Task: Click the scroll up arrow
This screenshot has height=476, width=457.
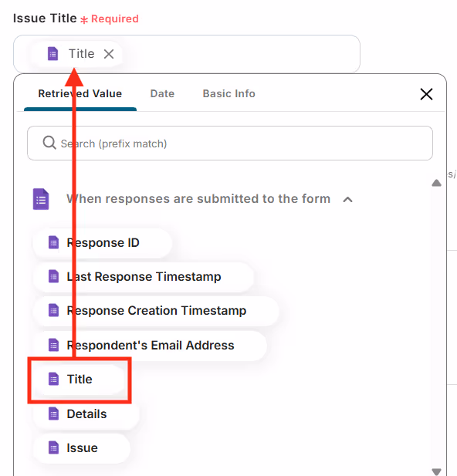Action: (x=436, y=183)
